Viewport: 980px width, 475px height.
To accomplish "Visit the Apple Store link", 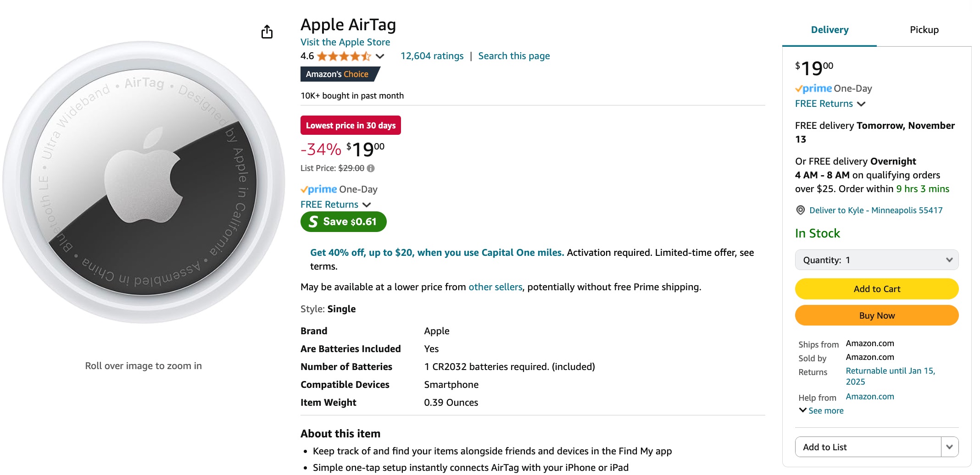I will tap(345, 42).
